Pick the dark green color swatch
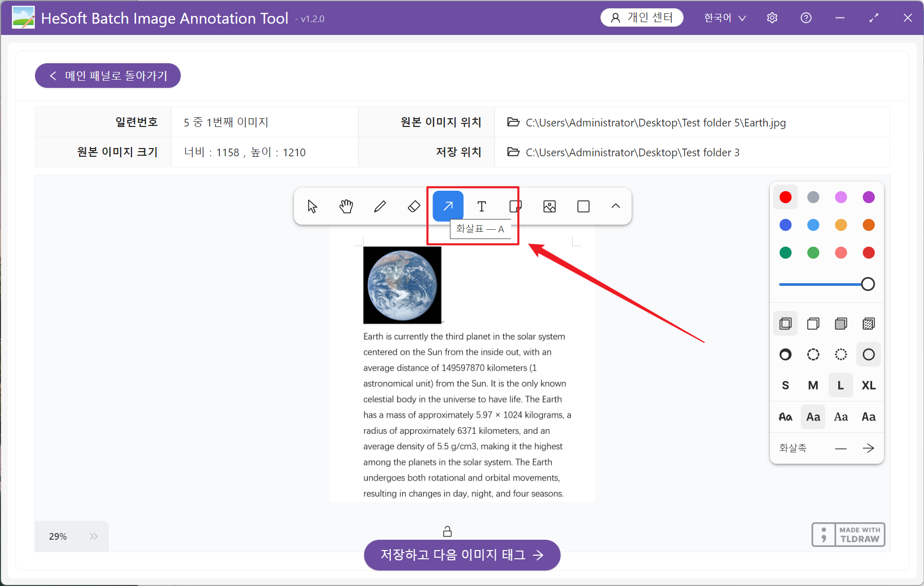The image size is (924, 586). pyautogui.click(x=785, y=252)
